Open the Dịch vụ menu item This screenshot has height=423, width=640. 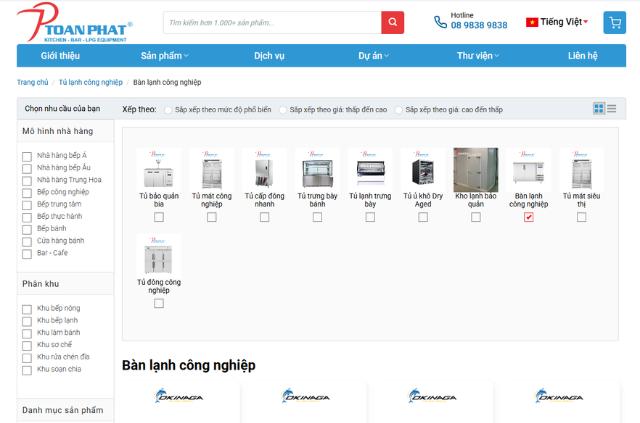pyautogui.click(x=269, y=56)
